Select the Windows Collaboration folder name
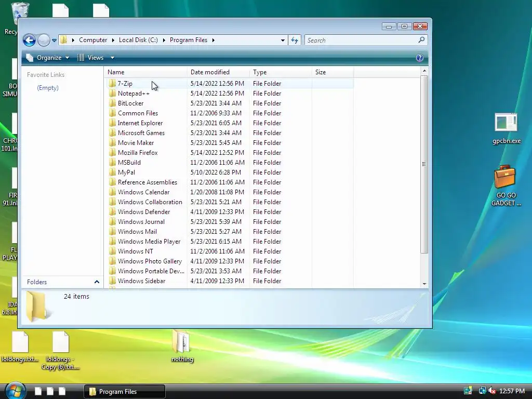The image size is (532, 399). click(x=150, y=202)
